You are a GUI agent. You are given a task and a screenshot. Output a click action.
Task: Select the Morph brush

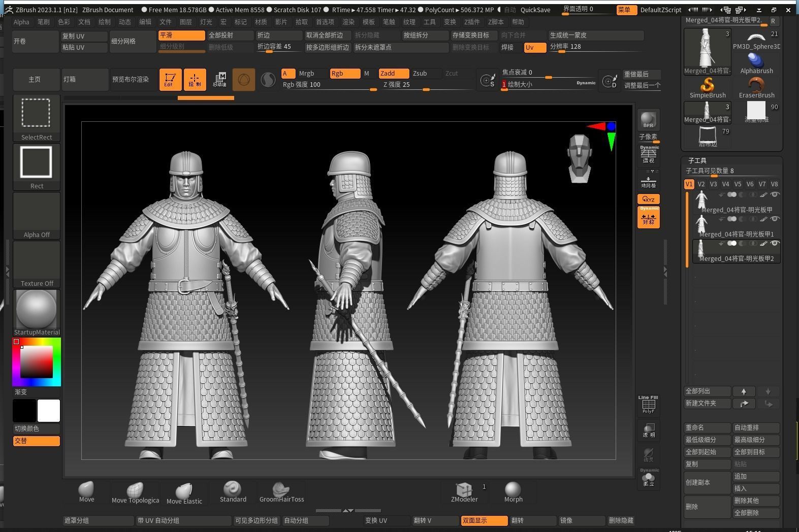point(513,492)
